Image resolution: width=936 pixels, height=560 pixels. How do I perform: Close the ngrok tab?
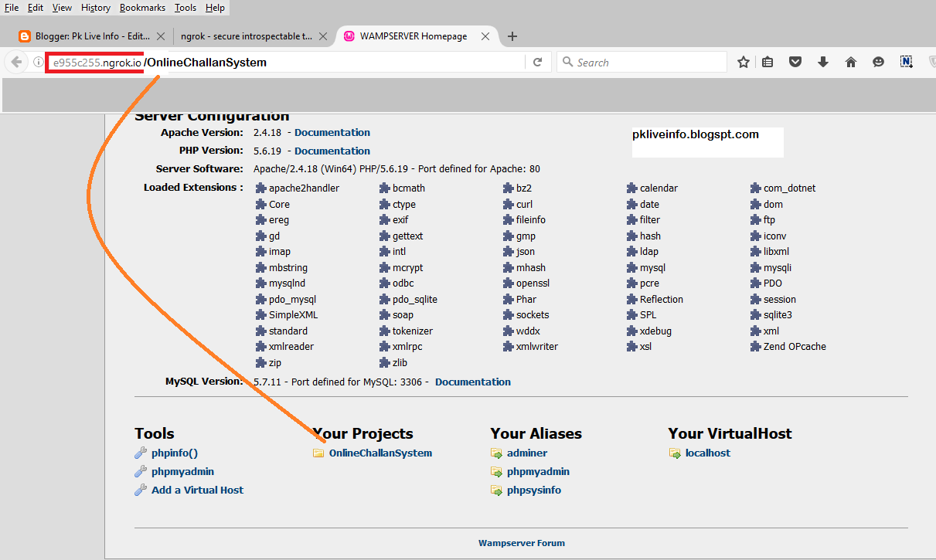pyautogui.click(x=323, y=36)
